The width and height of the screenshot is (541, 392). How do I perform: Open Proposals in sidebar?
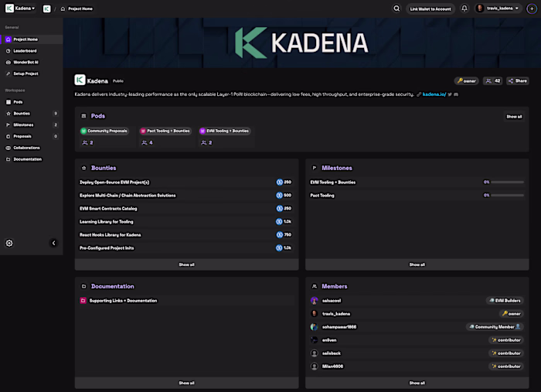click(32, 136)
